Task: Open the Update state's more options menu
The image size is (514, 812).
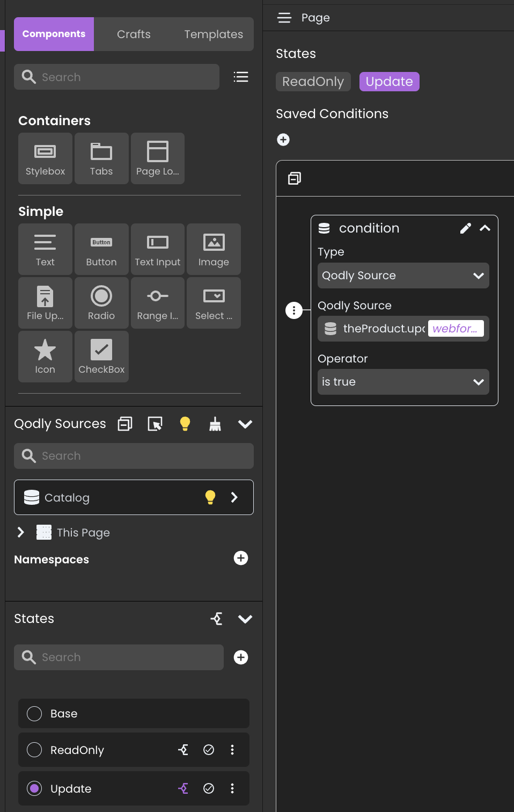Action: 232,788
